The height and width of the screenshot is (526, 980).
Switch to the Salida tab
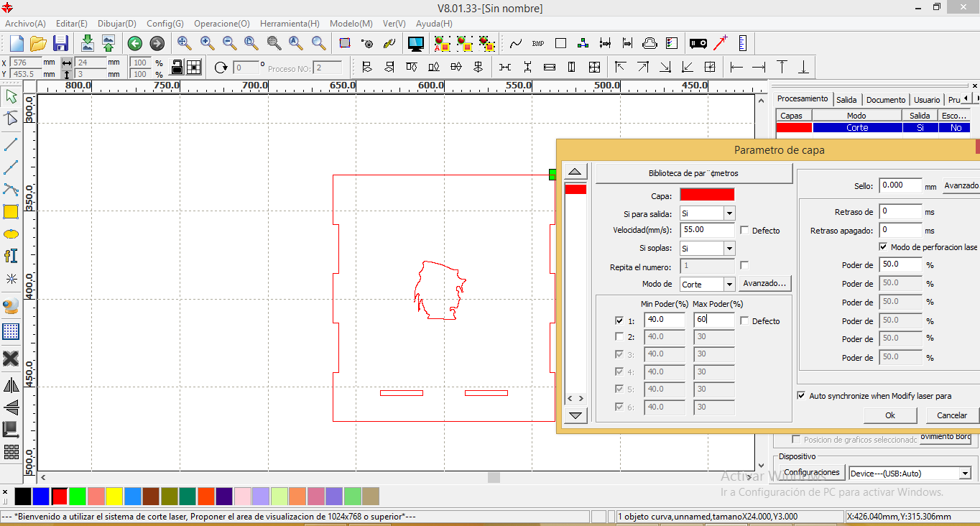click(846, 100)
